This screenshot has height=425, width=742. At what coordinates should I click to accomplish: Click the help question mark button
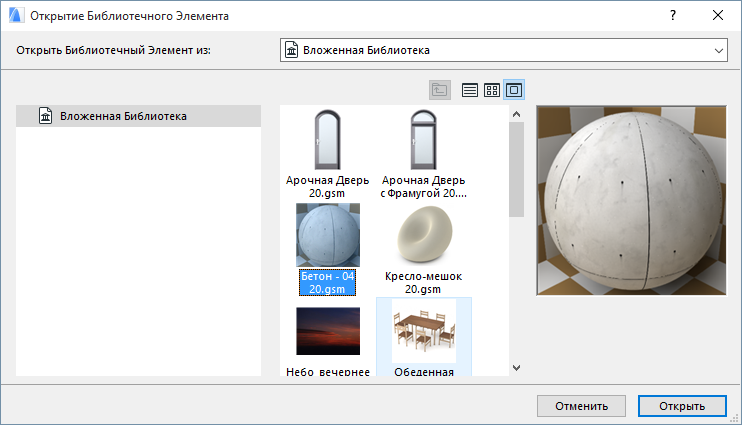pyautogui.click(x=673, y=16)
